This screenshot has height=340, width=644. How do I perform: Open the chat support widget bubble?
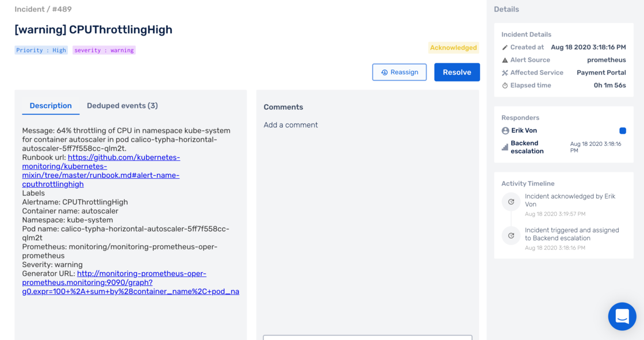pyautogui.click(x=622, y=316)
